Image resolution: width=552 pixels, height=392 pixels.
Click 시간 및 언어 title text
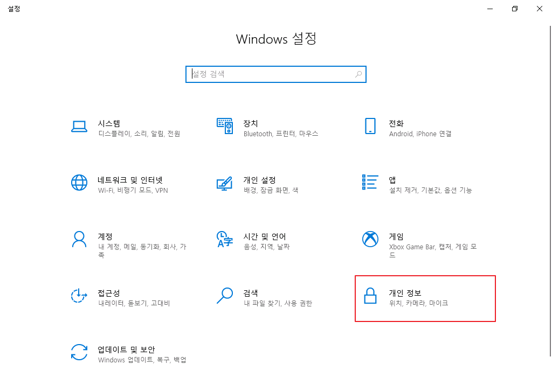click(x=265, y=236)
